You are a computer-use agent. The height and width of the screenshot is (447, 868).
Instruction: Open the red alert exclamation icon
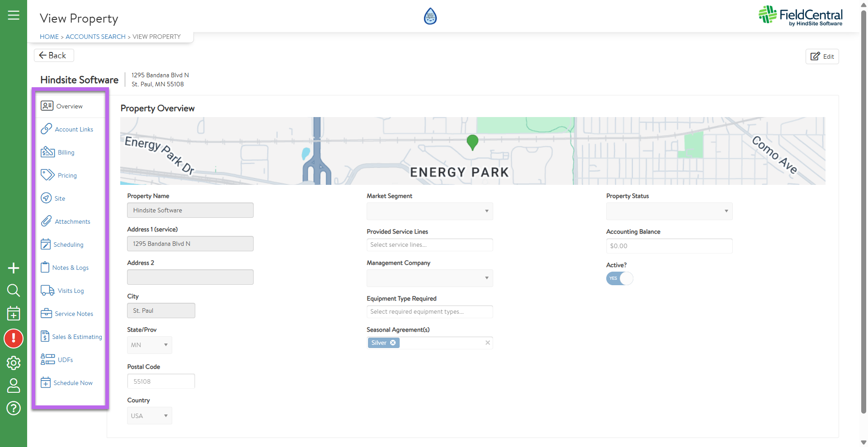click(14, 339)
